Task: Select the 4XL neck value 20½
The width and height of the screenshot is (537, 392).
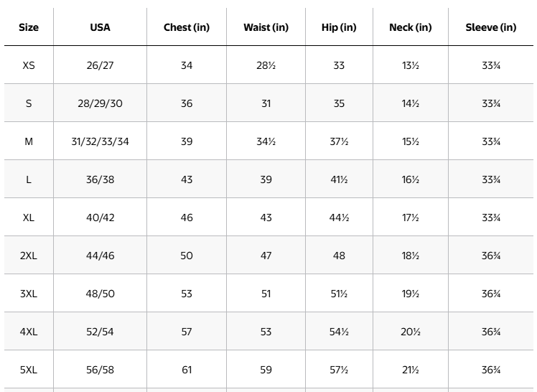Action: [411, 332]
